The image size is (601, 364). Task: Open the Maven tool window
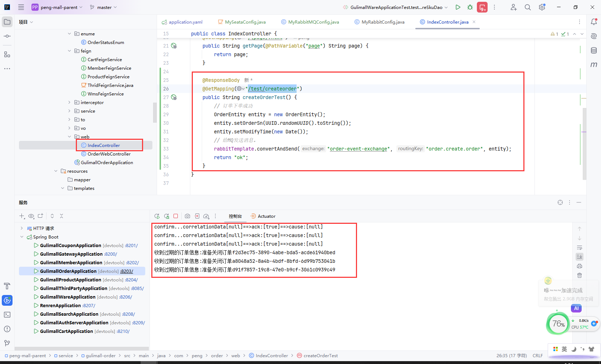594,64
